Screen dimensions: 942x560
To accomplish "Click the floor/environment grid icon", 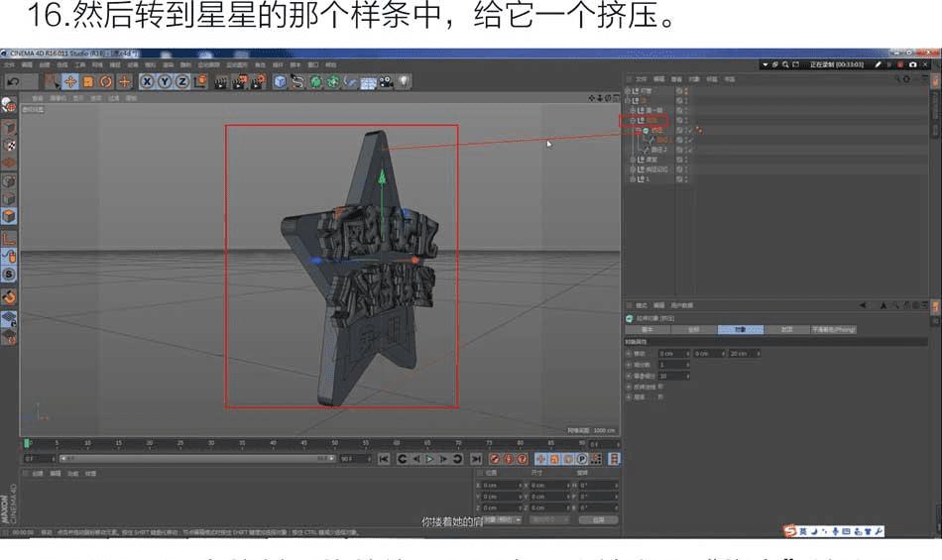I will click(368, 81).
